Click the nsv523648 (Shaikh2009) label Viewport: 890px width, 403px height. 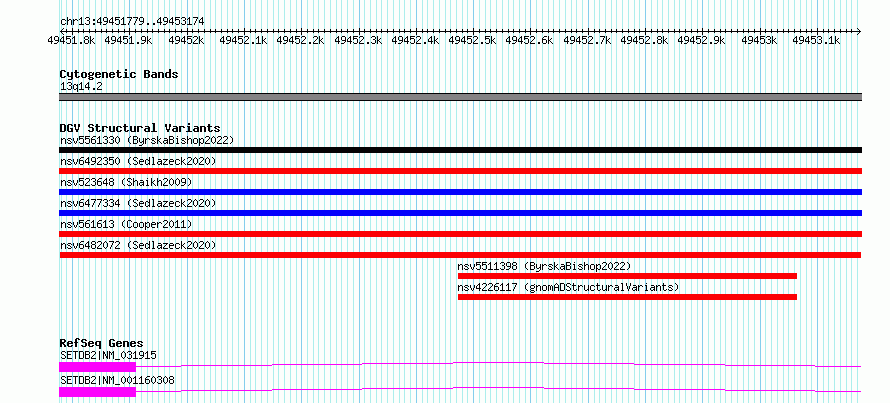(x=126, y=182)
